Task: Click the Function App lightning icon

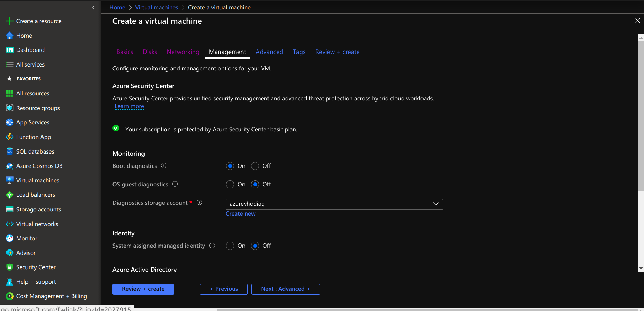Action: click(x=9, y=137)
